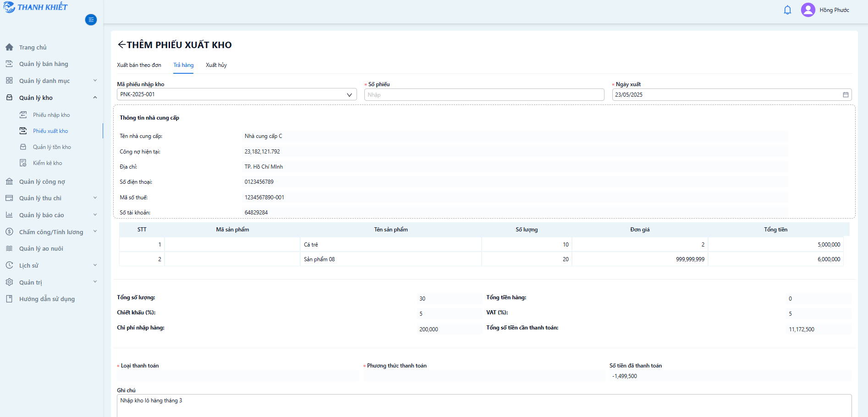Viewport: 868px width, 417px height.
Task: Click the Quản lý ao nuôi waves icon
Action: 9,248
